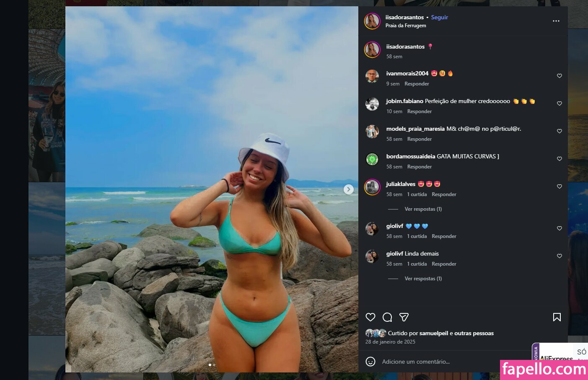Expand replies under giolivf Linda demais
Screen dimensions: 588x380
pos(423,279)
